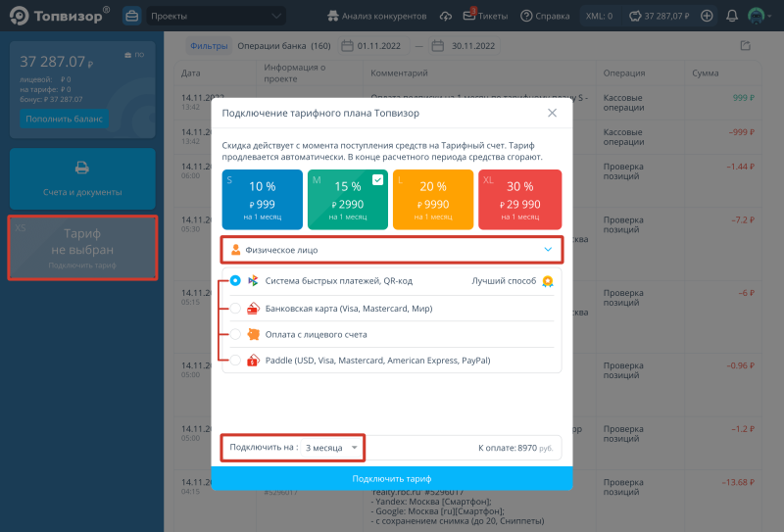Open the user avatar menu

[x=756, y=16]
